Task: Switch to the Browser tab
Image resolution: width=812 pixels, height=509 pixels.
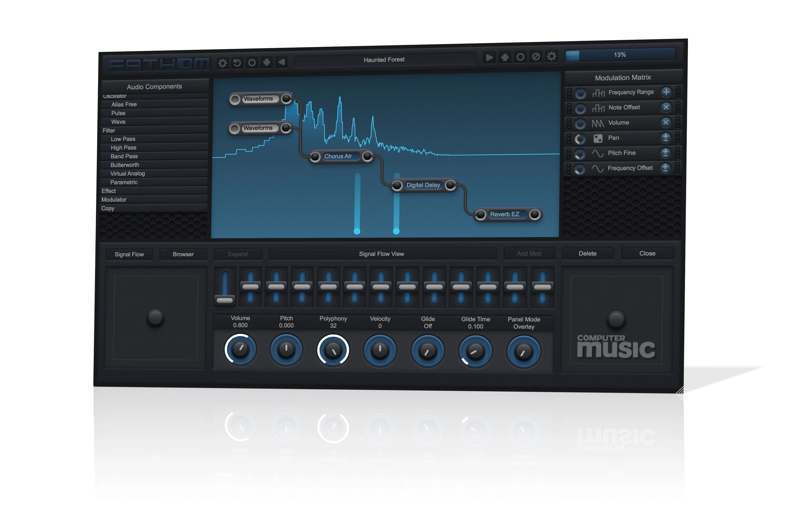Action: tap(183, 254)
